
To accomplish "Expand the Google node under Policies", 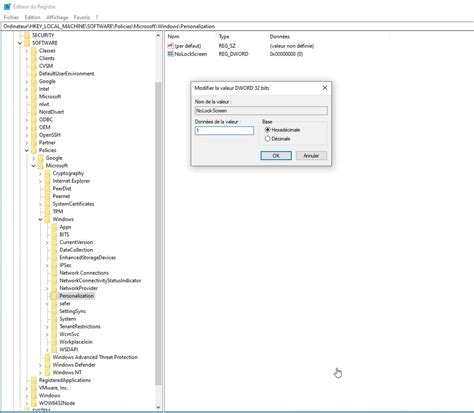I will (34, 158).
